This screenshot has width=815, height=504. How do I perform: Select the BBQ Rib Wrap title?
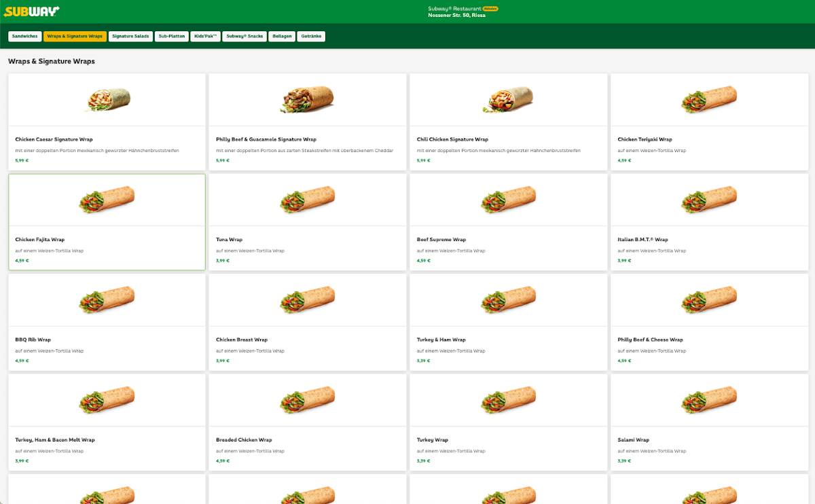pos(33,340)
